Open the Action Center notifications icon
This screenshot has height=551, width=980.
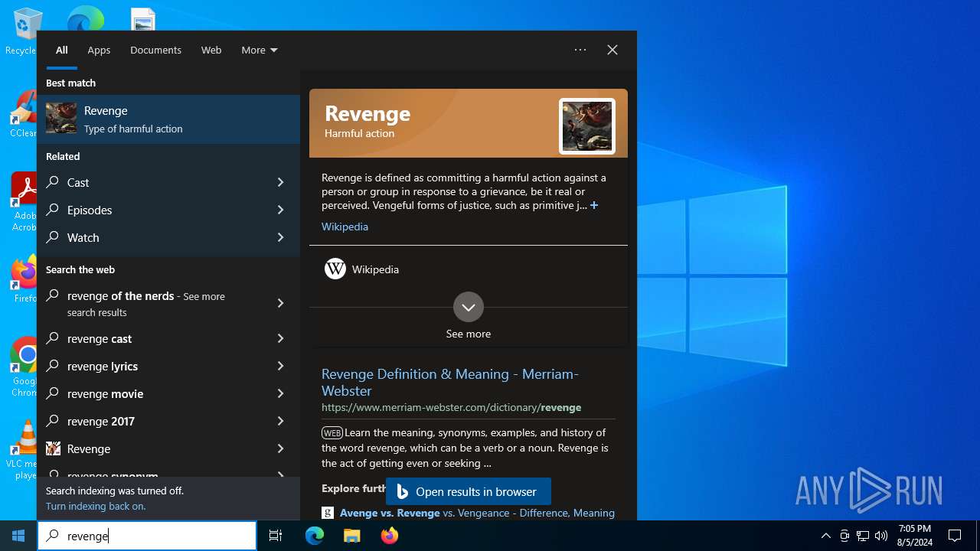[x=955, y=536]
